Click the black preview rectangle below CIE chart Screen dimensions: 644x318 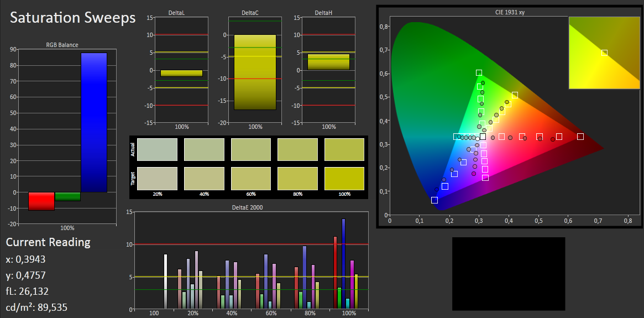pos(509,274)
